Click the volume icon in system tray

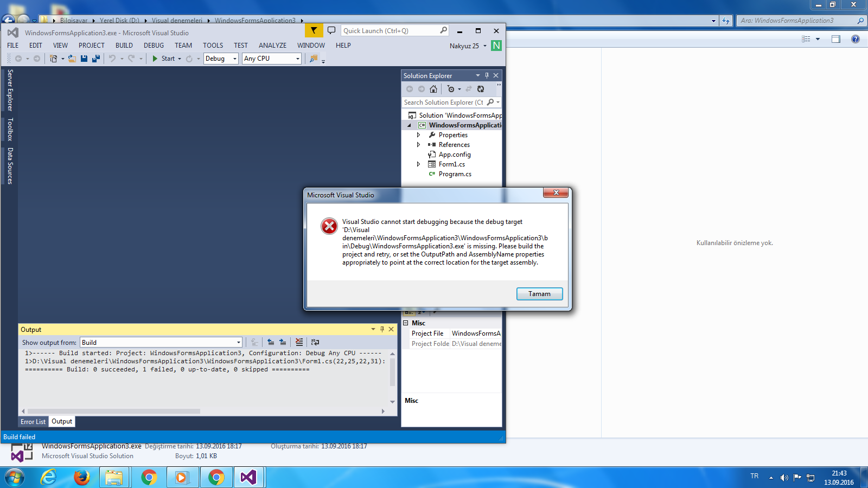pyautogui.click(x=784, y=477)
